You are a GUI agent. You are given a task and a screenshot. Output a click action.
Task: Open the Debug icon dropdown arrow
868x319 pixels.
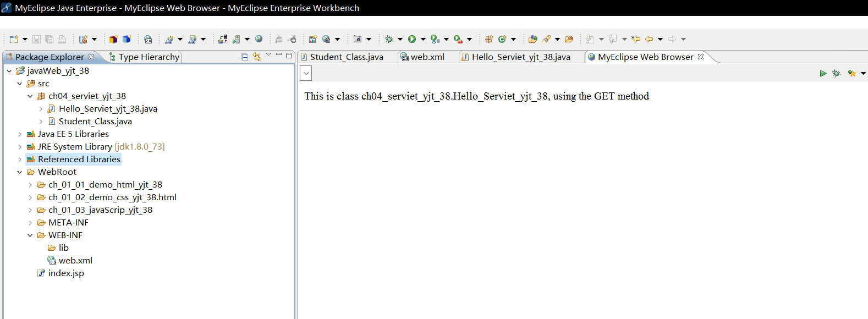[400, 39]
